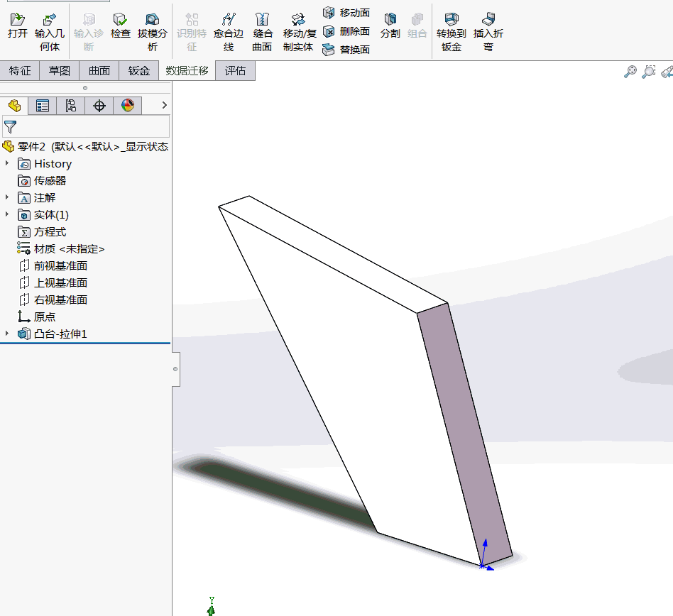Switch to the PropertyManager tab icon
Screen dimensions: 673x616
tap(42, 106)
